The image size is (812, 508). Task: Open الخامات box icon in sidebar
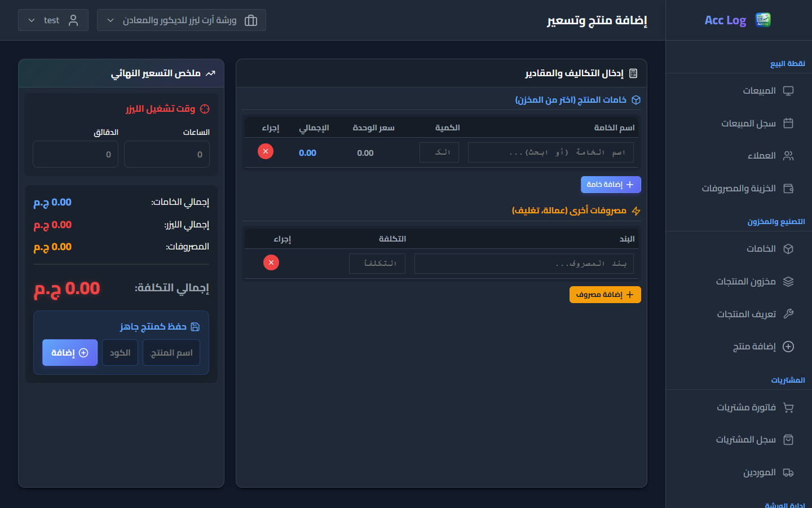point(788,249)
